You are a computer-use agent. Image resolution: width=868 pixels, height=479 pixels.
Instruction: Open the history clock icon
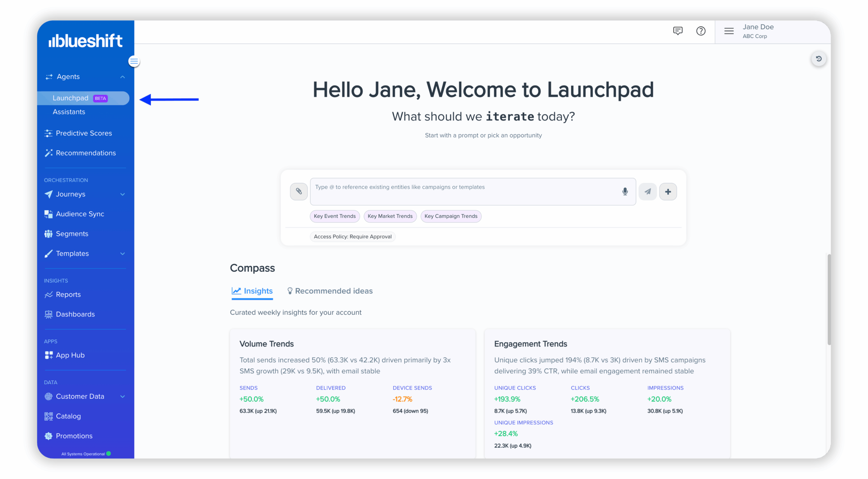(x=818, y=59)
